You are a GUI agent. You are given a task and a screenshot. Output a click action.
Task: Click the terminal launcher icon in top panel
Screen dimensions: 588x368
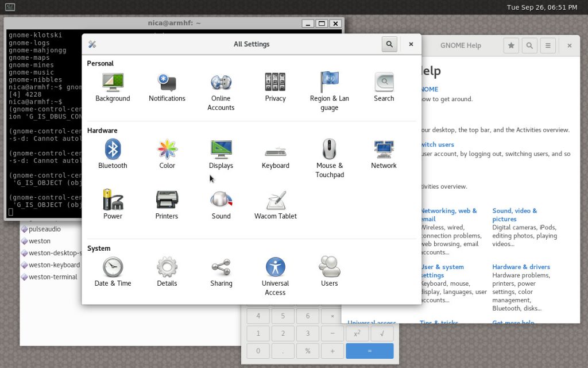click(x=10, y=7)
